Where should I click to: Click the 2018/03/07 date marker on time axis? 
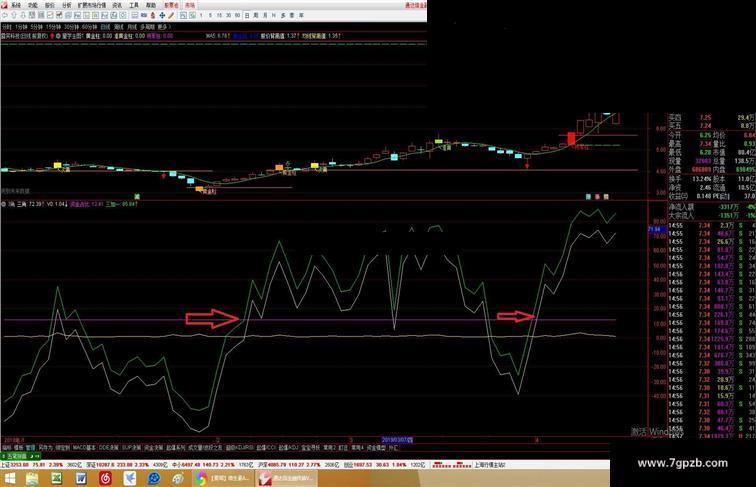click(x=397, y=440)
